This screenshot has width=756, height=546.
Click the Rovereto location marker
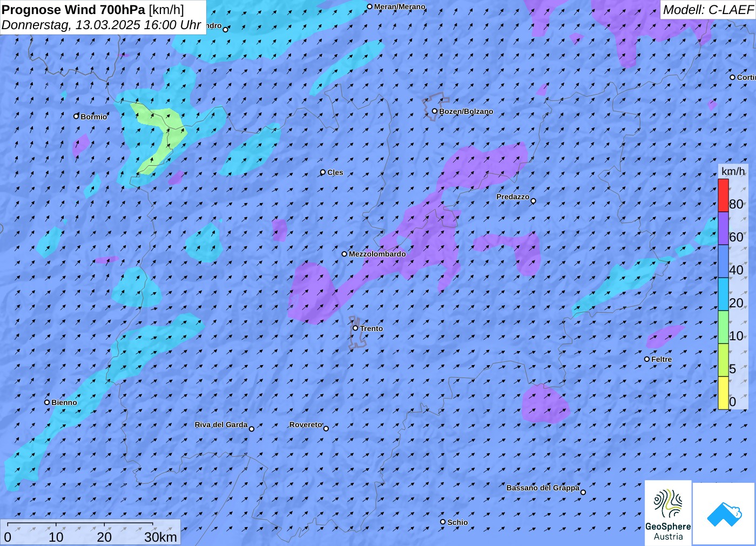click(326, 428)
